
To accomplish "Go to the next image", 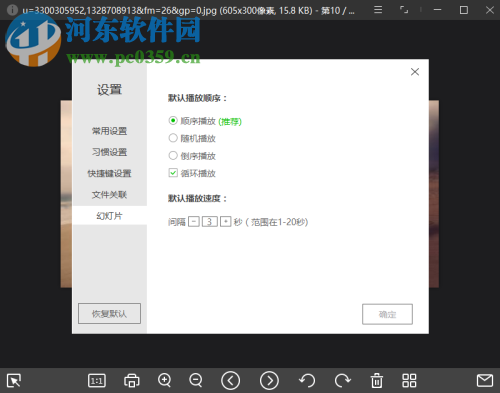I will pos(269,380).
